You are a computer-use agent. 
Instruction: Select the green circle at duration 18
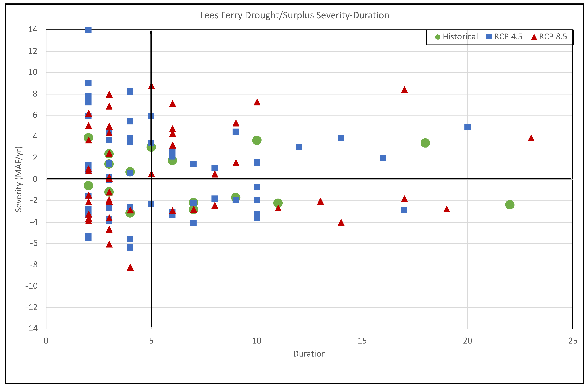coord(425,143)
